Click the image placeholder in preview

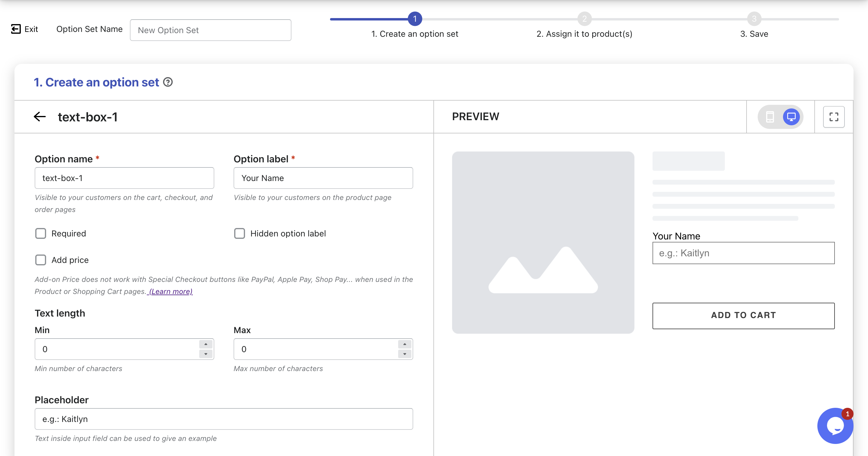[x=543, y=242]
